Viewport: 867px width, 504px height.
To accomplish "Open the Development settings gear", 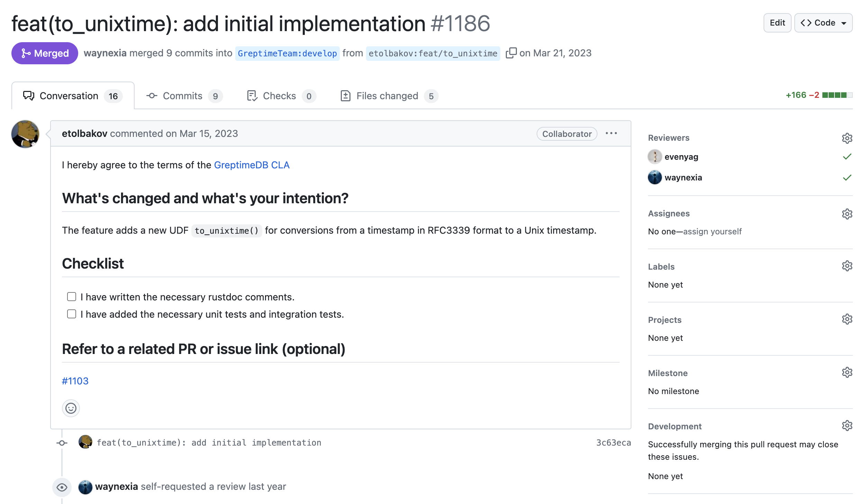I will [847, 426].
